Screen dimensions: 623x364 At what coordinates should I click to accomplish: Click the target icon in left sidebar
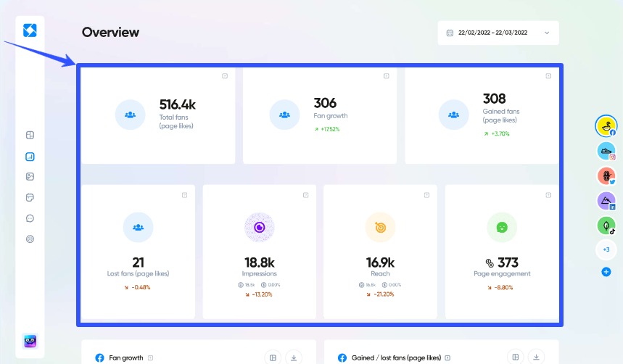point(30,239)
